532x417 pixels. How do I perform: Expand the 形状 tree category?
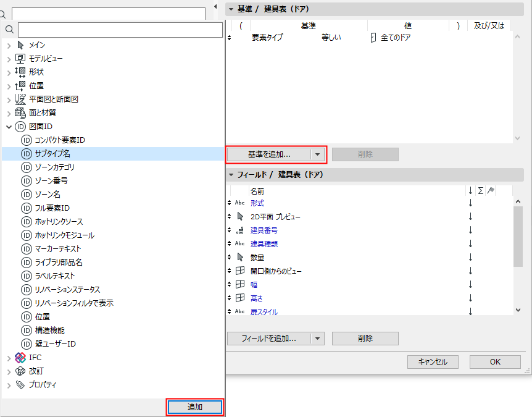[x=9, y=72]
